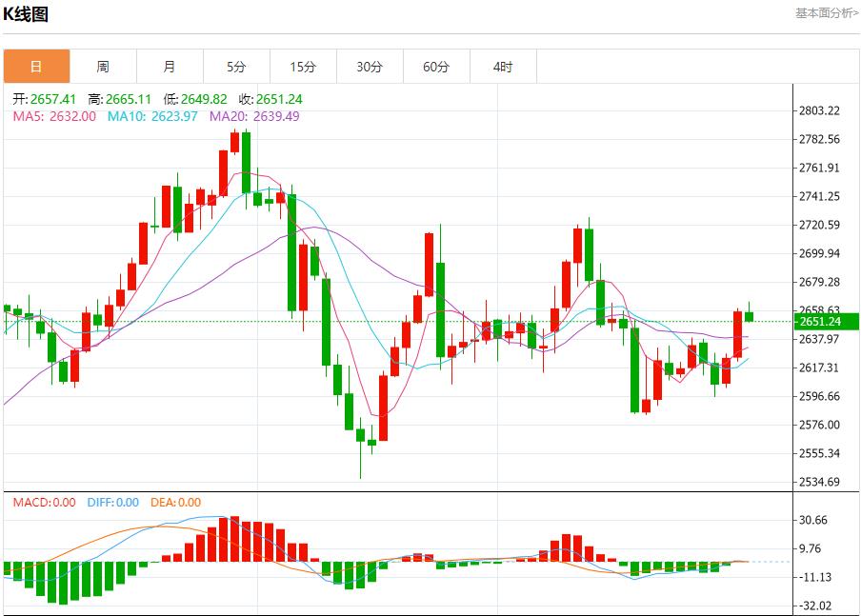Click the DEA value label
The image size is (861, 616).
click(175, 502)
